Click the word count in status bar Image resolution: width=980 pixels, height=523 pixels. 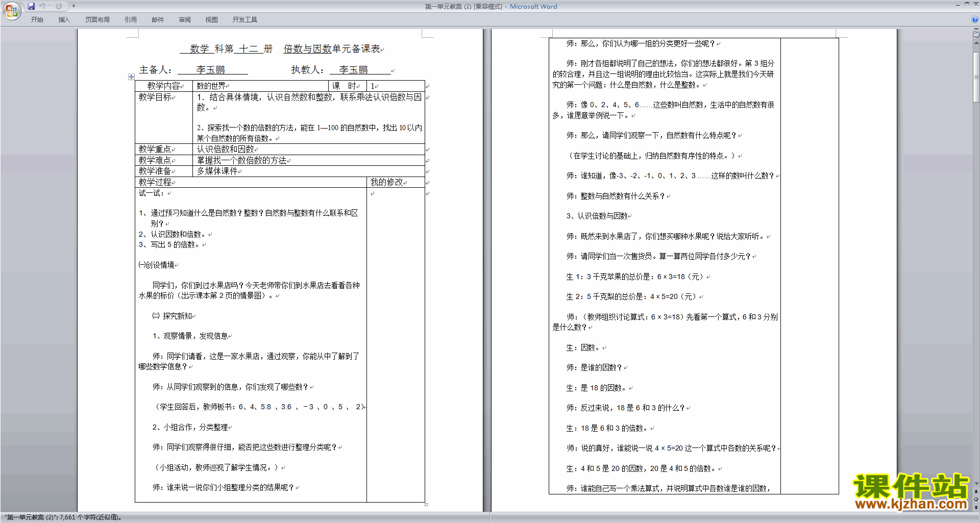pyautogui.click(x=63, y=517)
